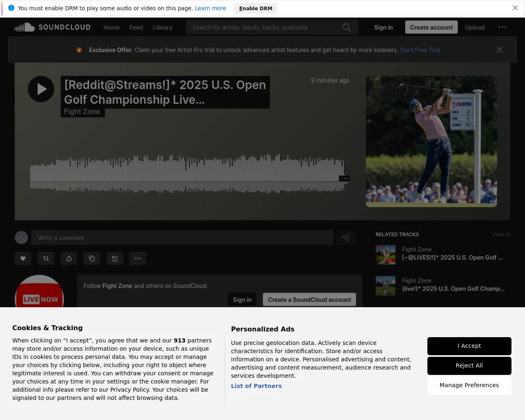
Task: Open the Learn more DRM link
Action: click(x=210, y=8)
